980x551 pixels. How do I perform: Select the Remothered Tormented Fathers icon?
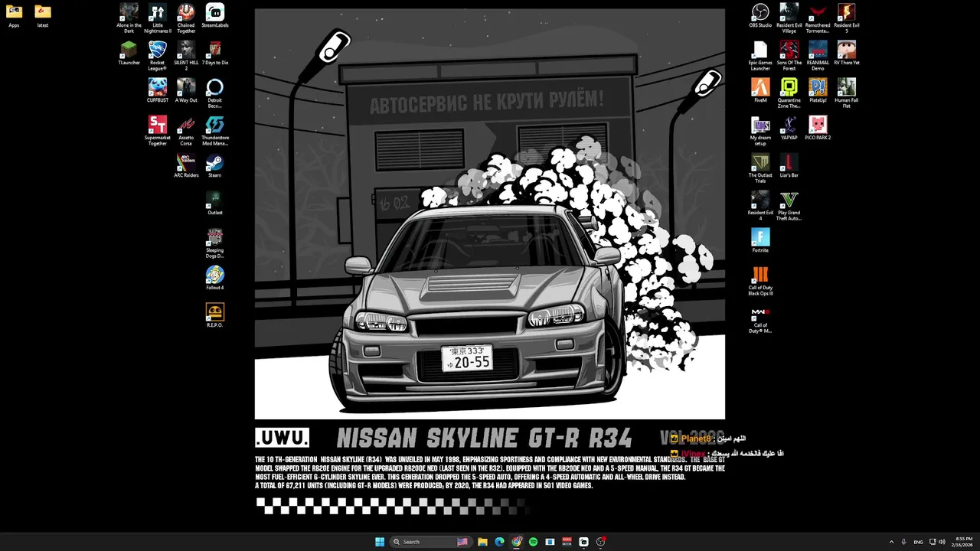pyautogui.click(x=818, y=18)
